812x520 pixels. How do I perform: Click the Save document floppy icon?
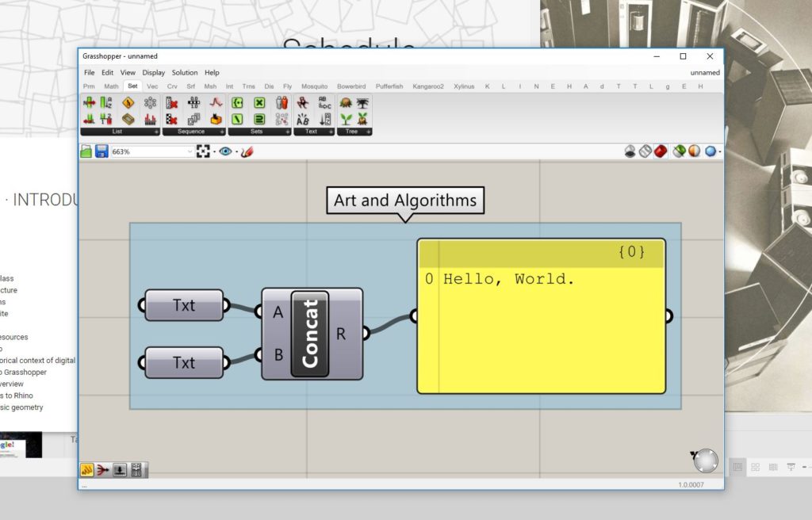click(101, 151)
